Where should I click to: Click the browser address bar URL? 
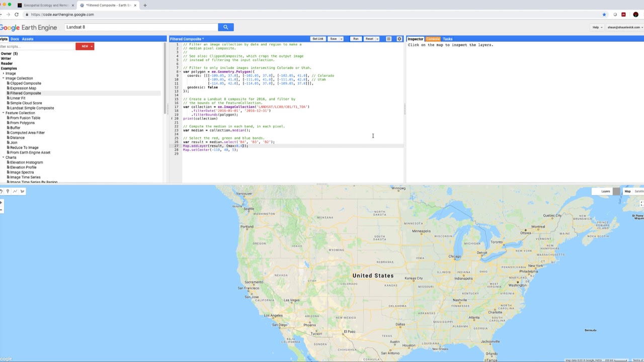pos(62,15)
